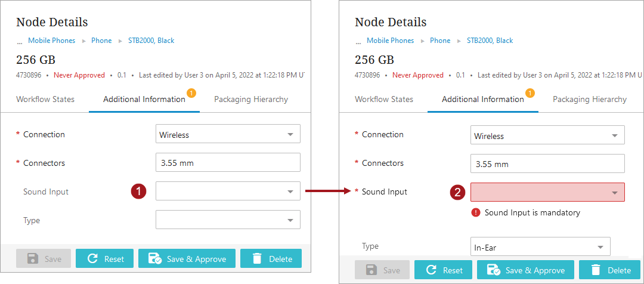
Task: Click the Reset button in the right panel
Action: click(x=444, y=270)
